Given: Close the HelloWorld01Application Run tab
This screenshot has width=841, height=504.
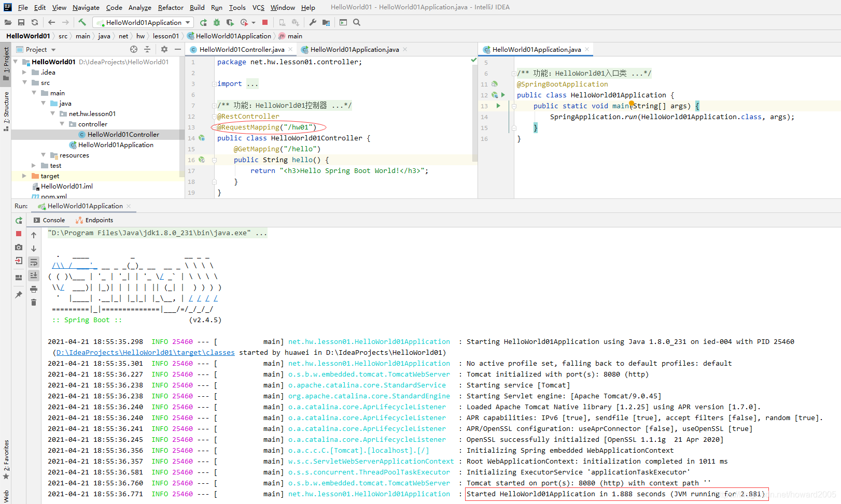Looking at the screenshot, I should click(129, 206).
